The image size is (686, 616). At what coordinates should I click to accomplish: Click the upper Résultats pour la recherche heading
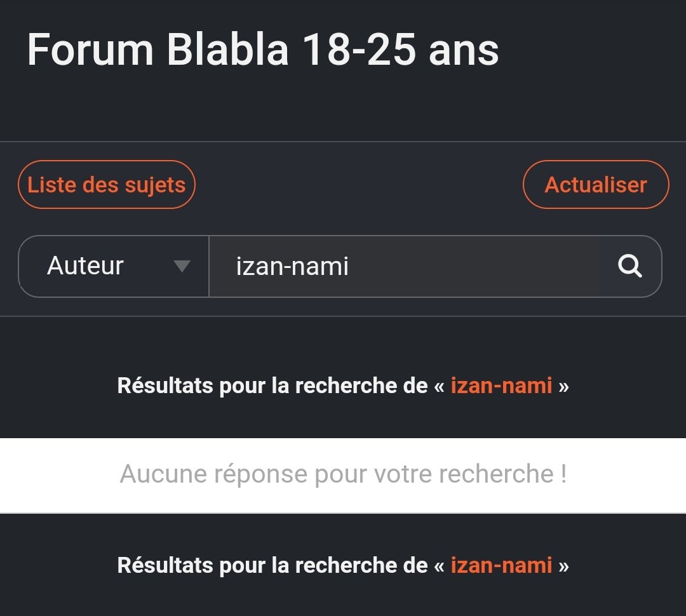click(x=343, y=386)
